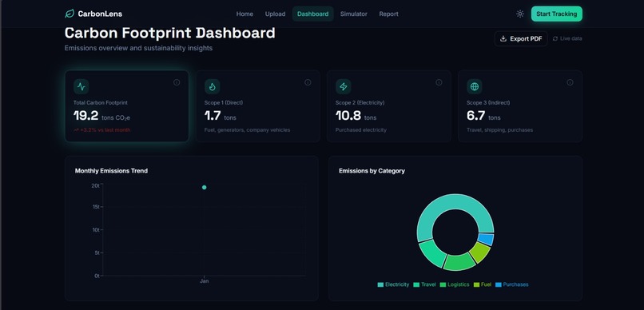Click the Jan axis label
644x310 pixels.
[204, 281]
